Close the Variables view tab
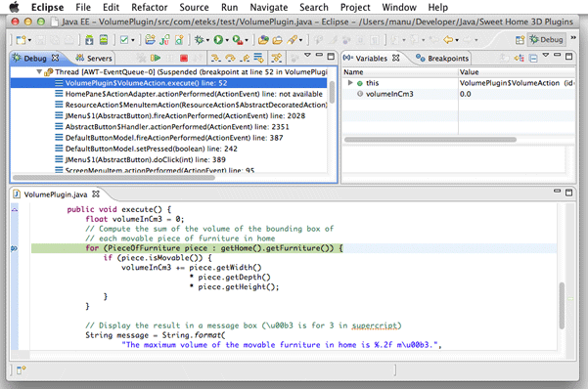 point(396,58)
